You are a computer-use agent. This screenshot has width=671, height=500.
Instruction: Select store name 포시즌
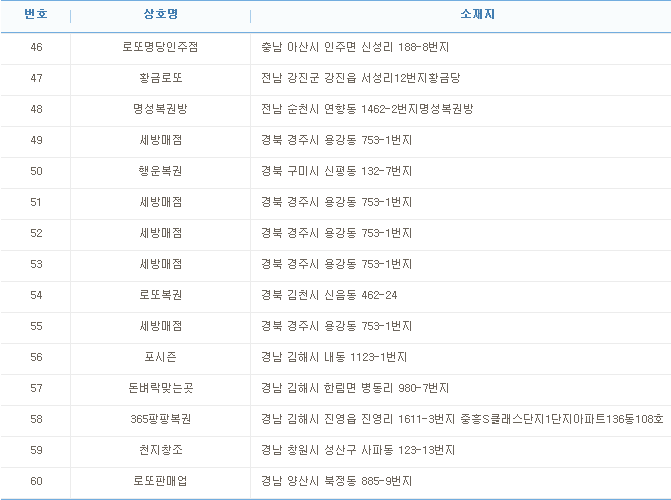[x=160, y=357]
